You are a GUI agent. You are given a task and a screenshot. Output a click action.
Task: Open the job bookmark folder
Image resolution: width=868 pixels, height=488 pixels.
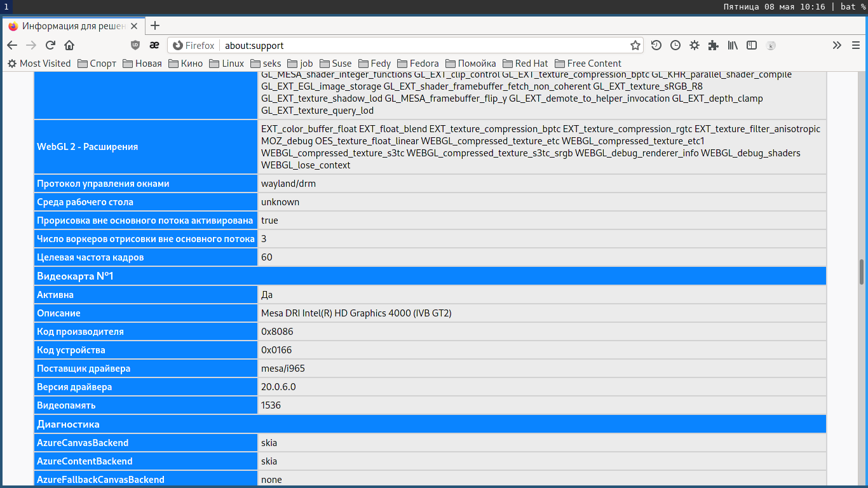tap(301, 64)
